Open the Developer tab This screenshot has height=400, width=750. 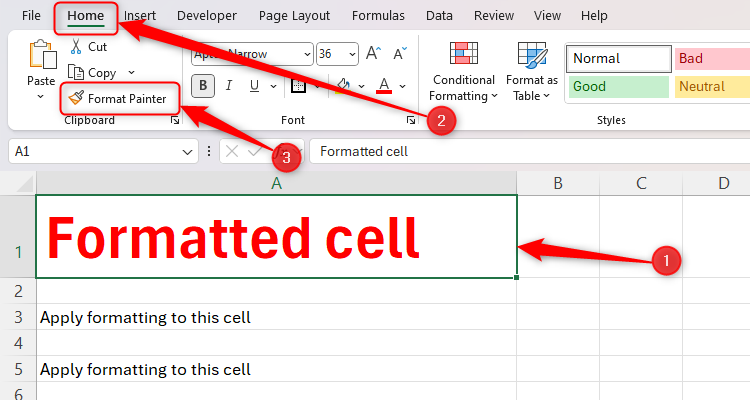207,16
